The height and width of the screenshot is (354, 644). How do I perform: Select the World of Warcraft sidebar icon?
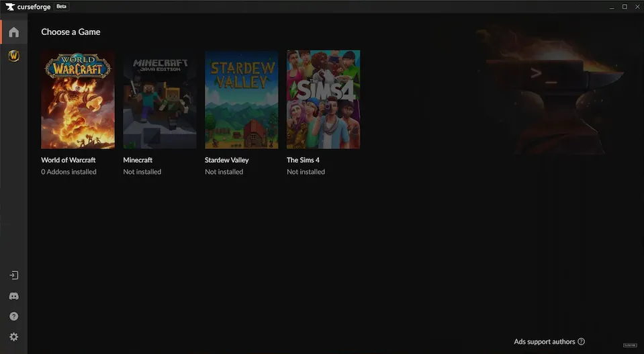tap(13, 56)
